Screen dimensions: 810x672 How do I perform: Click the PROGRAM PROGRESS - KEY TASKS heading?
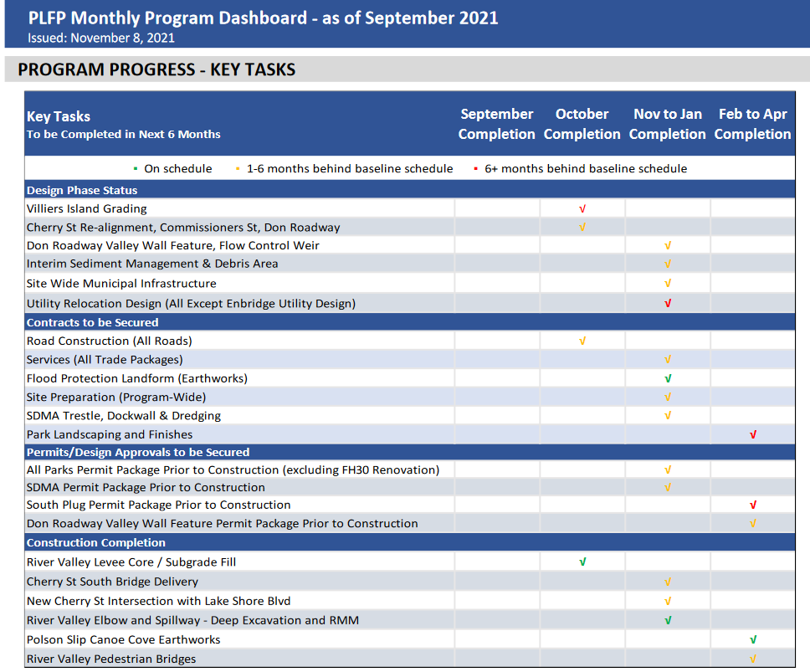156,69
